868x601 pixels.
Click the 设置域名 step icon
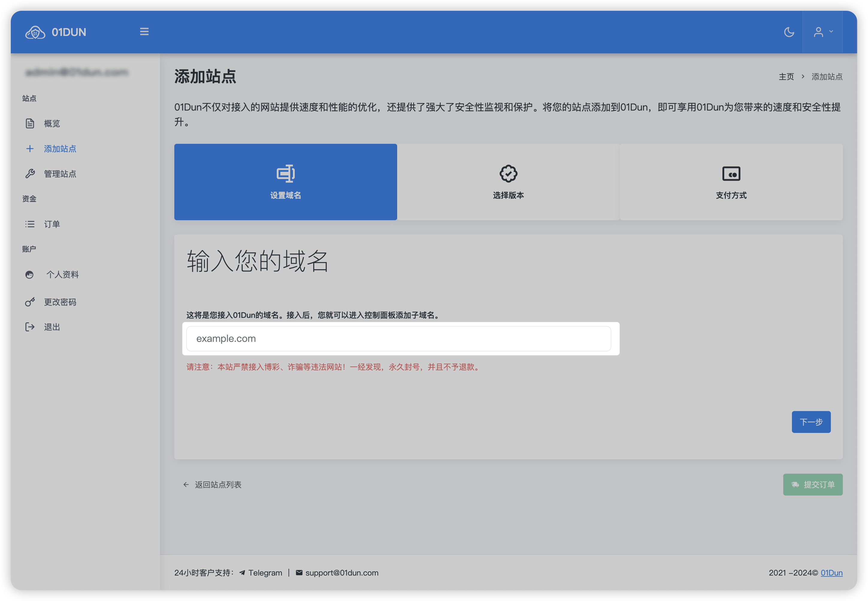click(x=286, y=173)
